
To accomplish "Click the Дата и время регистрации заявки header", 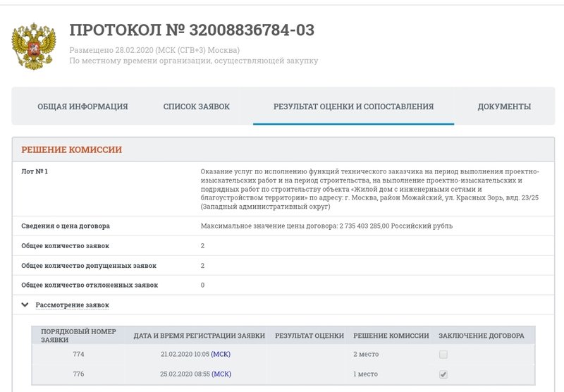I will click(x=199, y=336).
